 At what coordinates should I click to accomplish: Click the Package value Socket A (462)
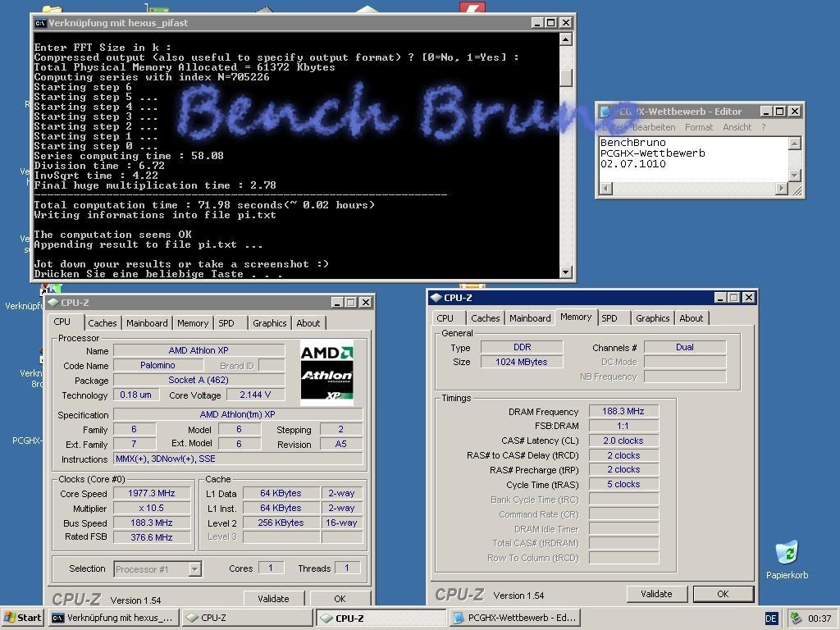point(199,380)
